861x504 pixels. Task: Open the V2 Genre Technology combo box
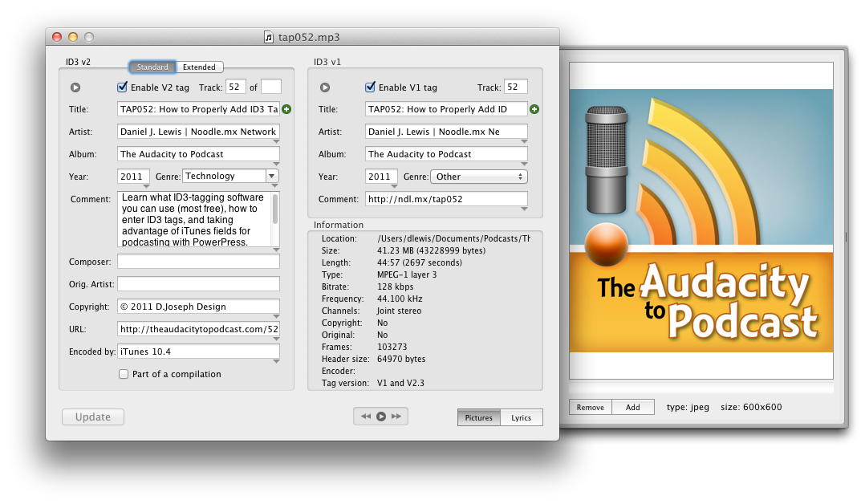[271, 176]
